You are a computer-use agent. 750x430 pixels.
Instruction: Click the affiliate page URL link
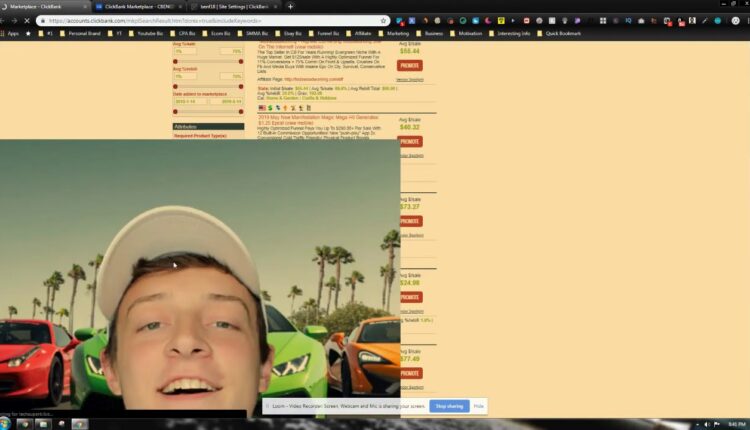(x=316, y=77)
